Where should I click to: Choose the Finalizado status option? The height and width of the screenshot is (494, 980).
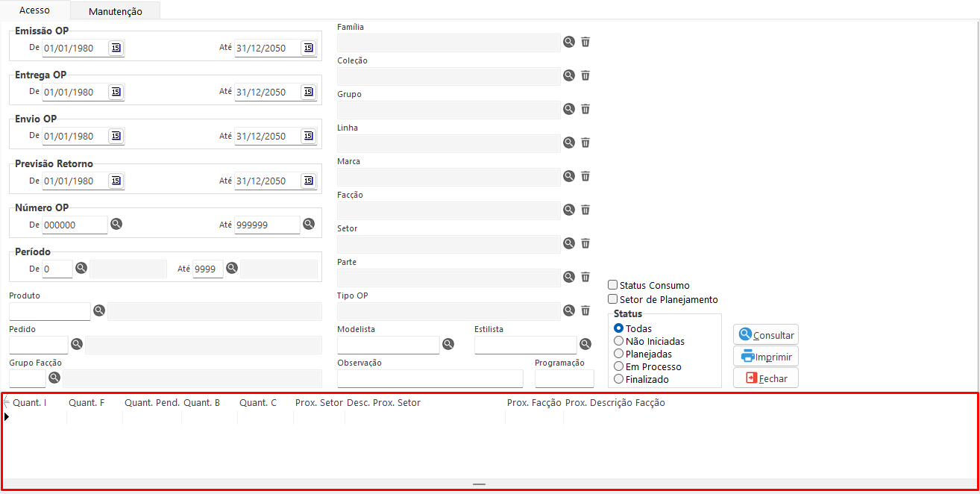click(x=618, y=379)
